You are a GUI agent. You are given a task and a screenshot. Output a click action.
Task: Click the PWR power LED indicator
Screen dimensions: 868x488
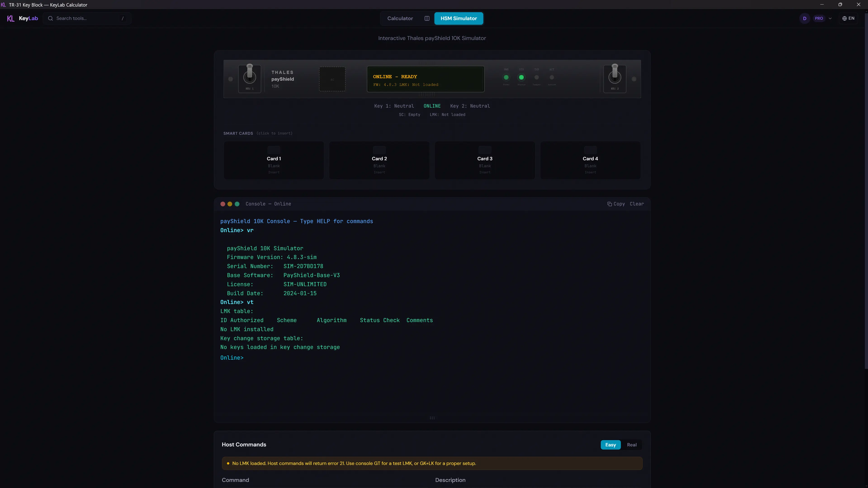pyautogui.click(x=506, y=77)
